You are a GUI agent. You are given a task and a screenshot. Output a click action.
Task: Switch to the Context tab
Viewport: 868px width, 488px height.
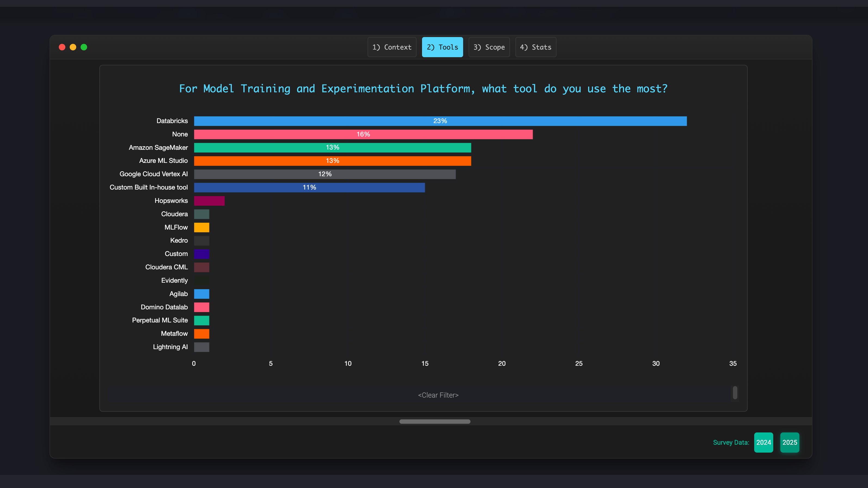click(x=392, y=47)
